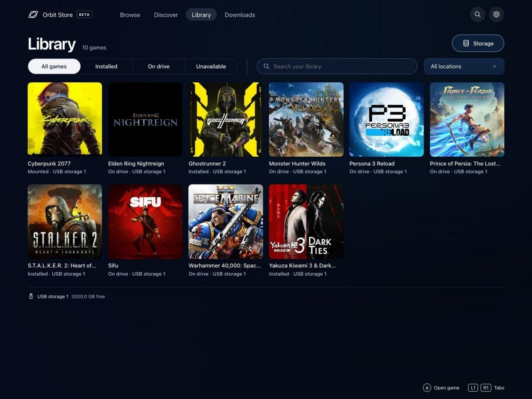The height and width of the screenshot is (399, 532).
Task: Go to Discover tab
Action: (166, 15)
